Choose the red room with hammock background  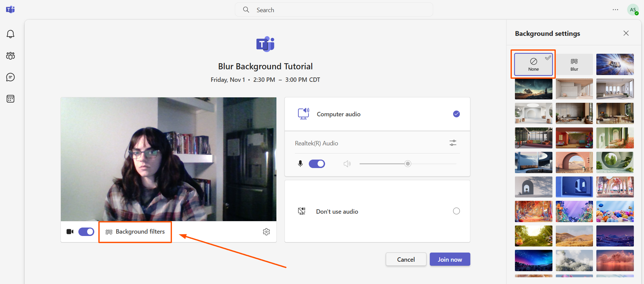coord(574,138)
